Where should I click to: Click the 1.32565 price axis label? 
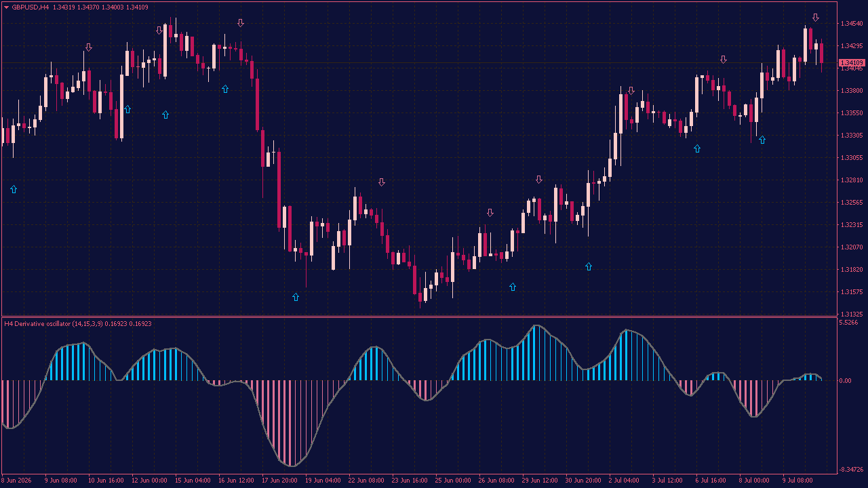click(x=851, y=203)
